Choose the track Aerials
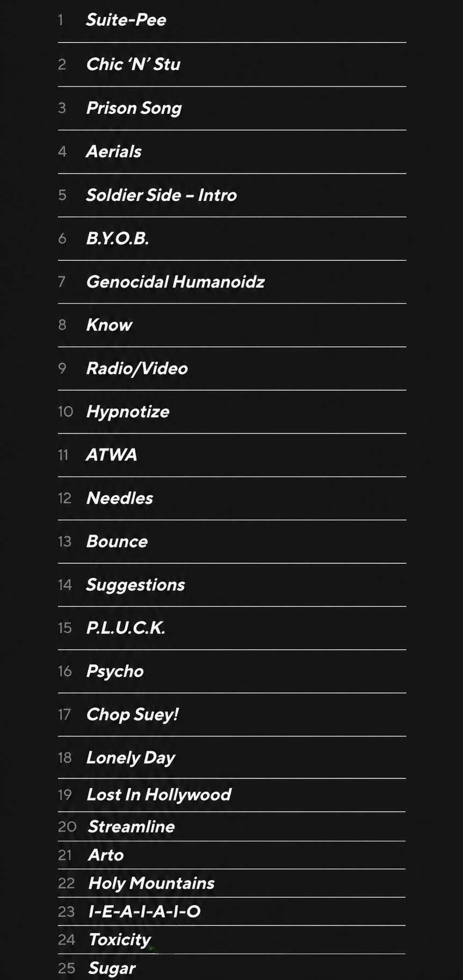This screenshot has width=463, height=980. pyautogui.click(x=231, y=151)
